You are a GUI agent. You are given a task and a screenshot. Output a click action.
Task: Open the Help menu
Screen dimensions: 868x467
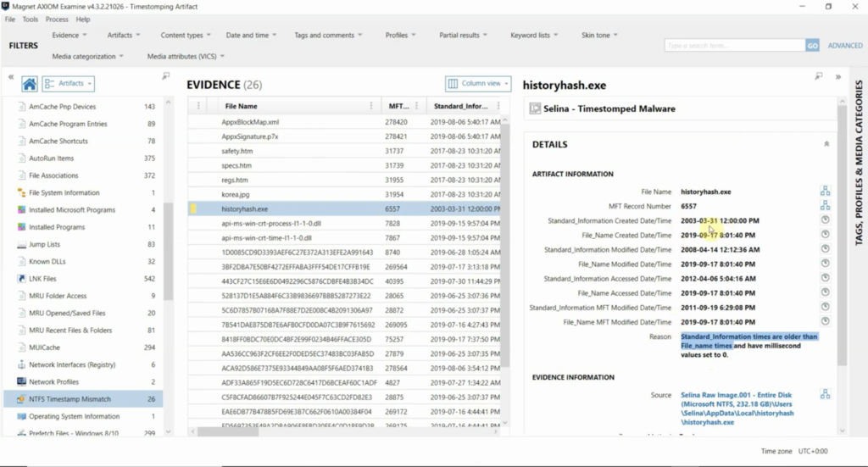83,19
